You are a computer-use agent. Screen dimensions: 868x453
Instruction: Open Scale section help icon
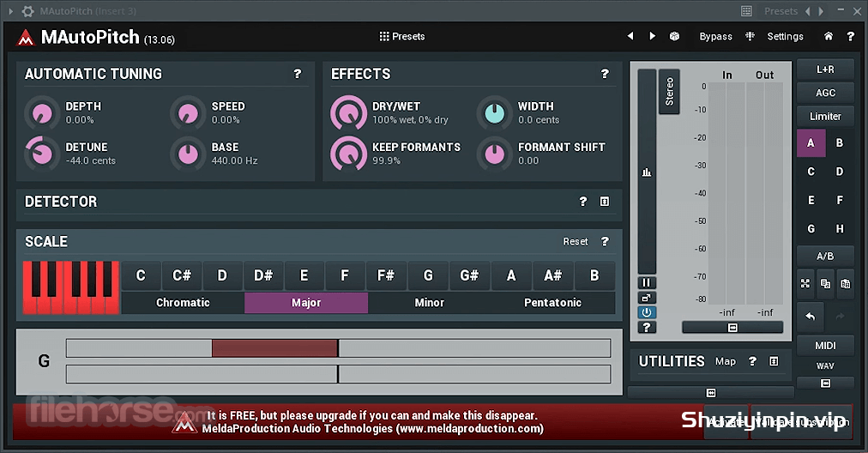pos(605,241)
